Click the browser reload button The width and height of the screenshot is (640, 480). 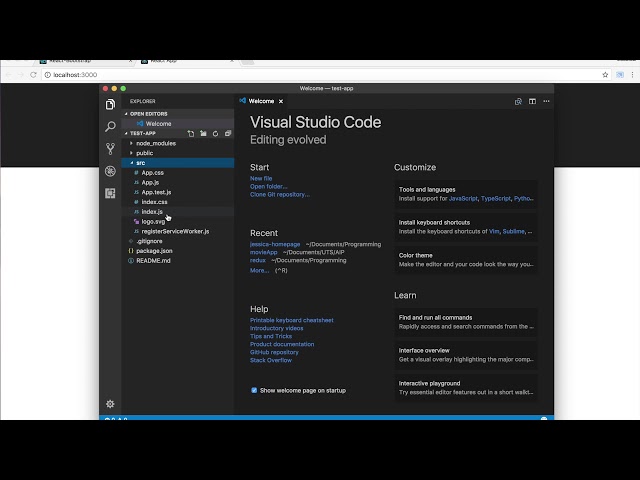[x=33, y=75]
